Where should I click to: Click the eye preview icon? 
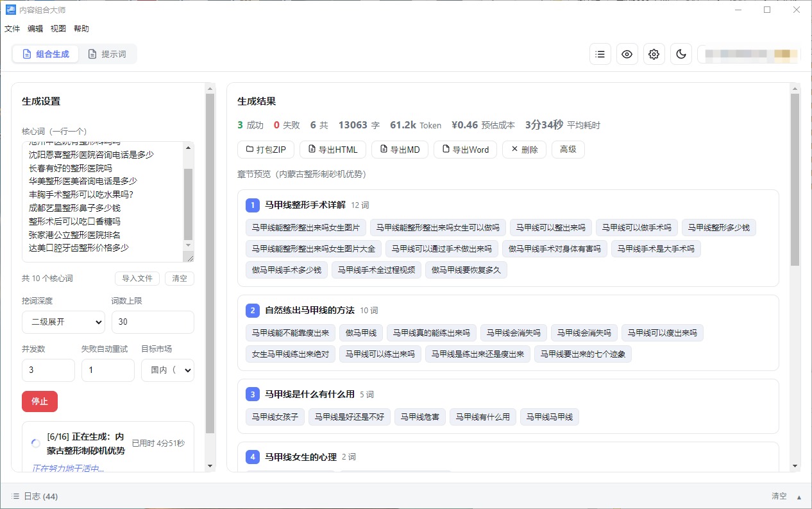(x=627, y=54)
